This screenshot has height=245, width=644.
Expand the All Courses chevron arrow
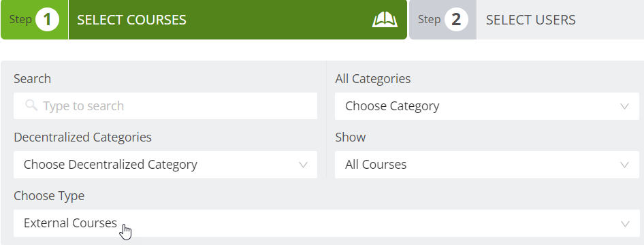click(625, 165)
